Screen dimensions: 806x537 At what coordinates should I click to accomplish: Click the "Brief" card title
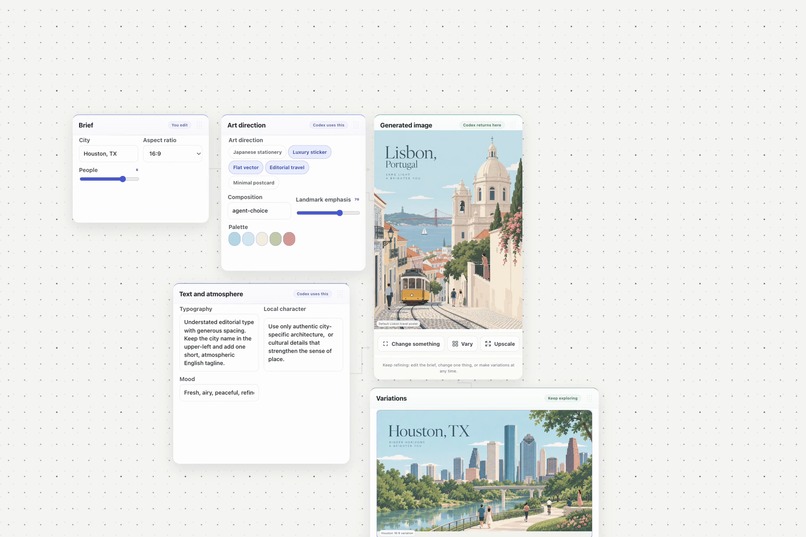pyautogui.click(x=86, y=125)
